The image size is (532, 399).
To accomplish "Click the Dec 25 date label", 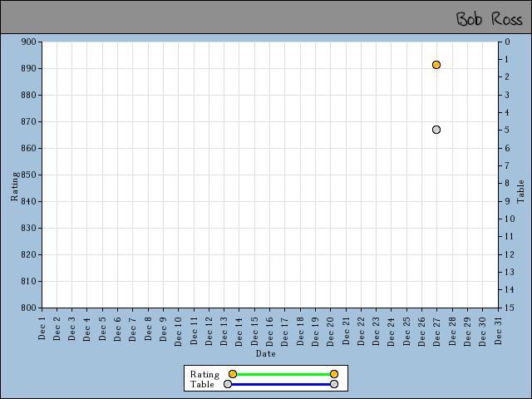I will [x=406, y=331].
